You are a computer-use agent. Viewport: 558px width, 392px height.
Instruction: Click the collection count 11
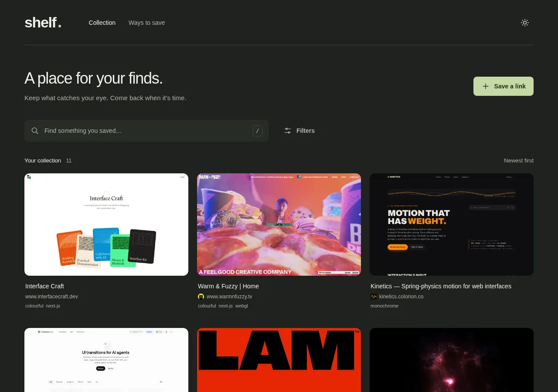click(x=69, y=161)
